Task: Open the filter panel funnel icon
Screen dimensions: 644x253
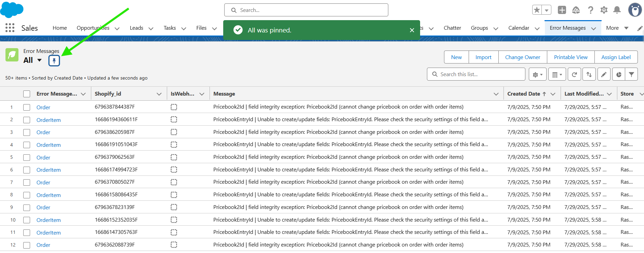Action: pos(631,74)
